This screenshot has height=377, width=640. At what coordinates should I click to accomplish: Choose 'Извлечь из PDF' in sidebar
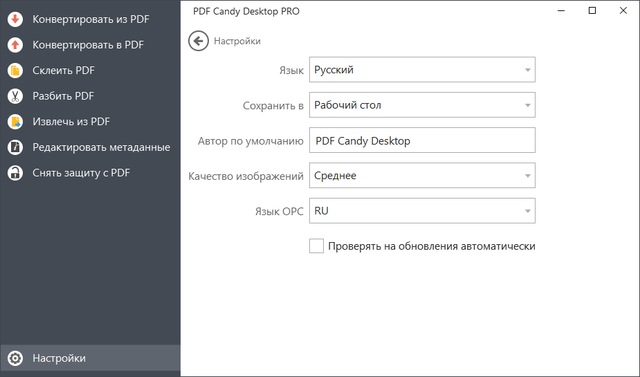point(71,122)
